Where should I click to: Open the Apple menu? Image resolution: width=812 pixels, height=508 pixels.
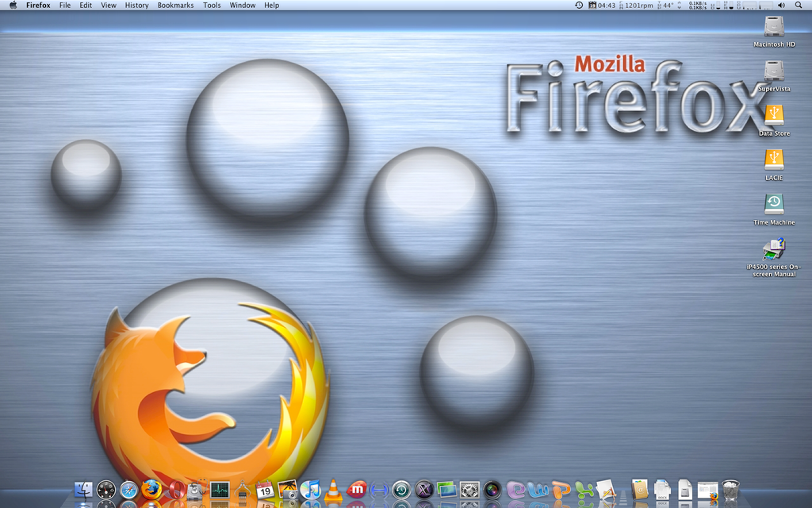pos(13,6)
